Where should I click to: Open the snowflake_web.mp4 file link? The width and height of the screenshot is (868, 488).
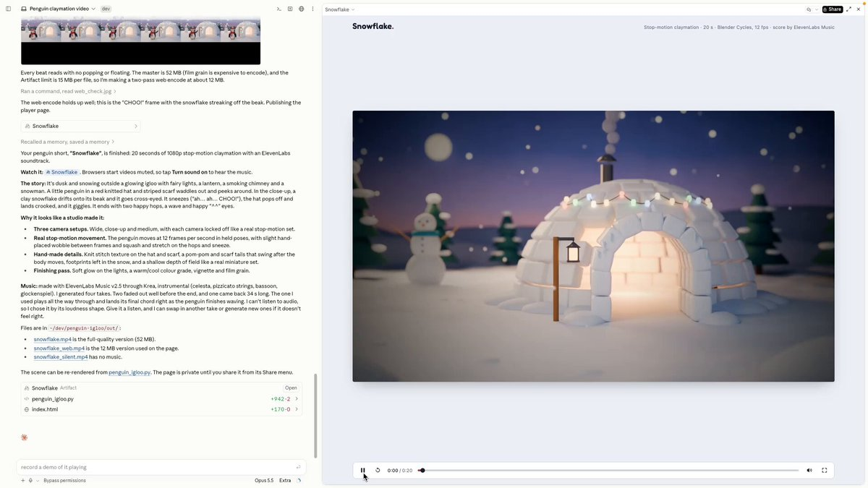tap(59, 348)
